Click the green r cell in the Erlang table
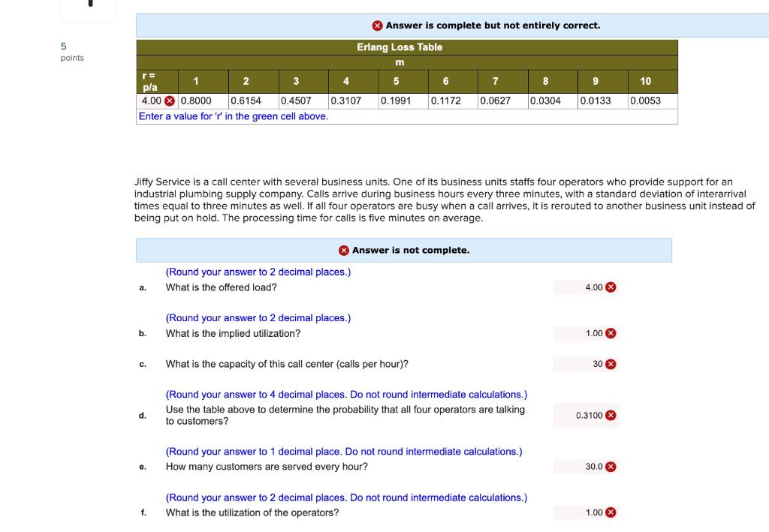This screenshot has height=532, width=769. click(153, 101)
